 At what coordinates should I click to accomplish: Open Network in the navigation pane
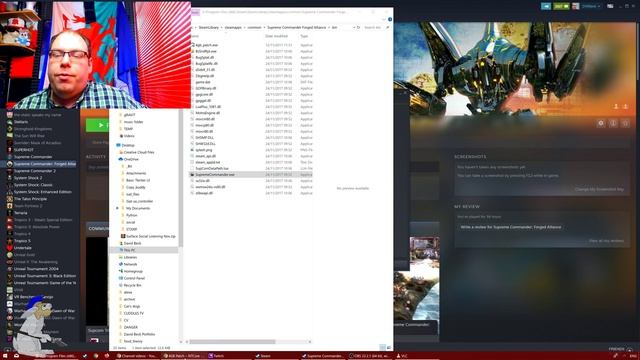coord(130,264)
